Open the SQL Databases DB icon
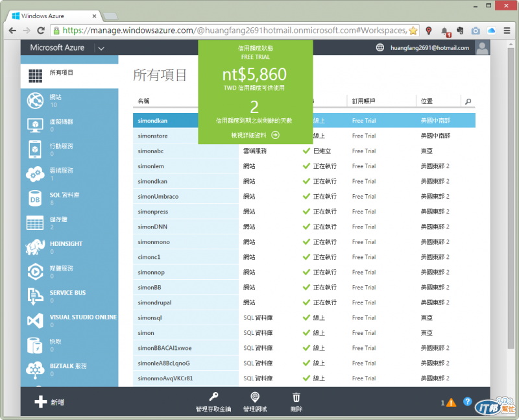This screenshot has height=420, width=519. pos(35,199)
